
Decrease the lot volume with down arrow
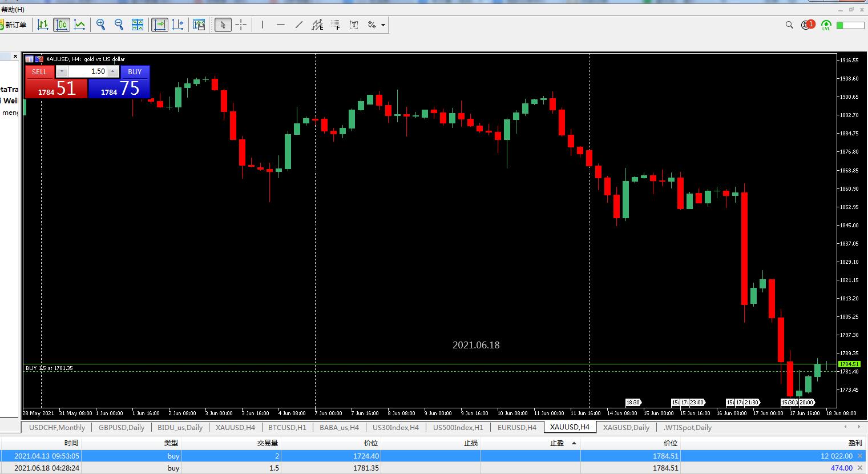pos(62,71)
